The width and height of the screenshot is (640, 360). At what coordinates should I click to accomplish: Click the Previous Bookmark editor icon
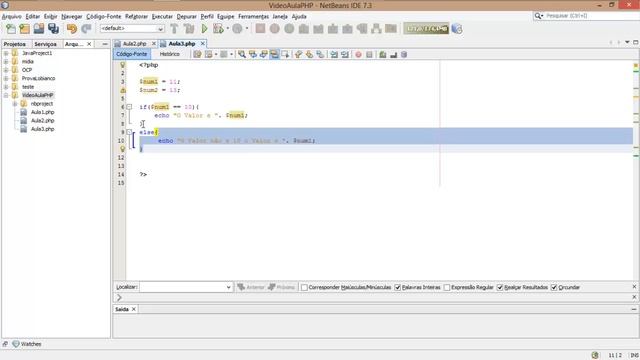click(x=298, y=54)
